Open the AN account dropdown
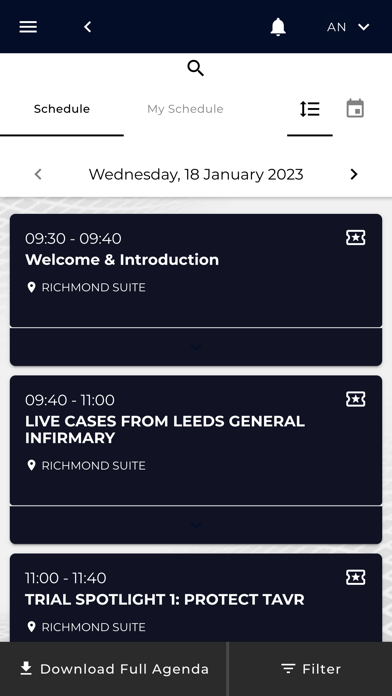Screen dimensions: 392x696 (348, 27)
